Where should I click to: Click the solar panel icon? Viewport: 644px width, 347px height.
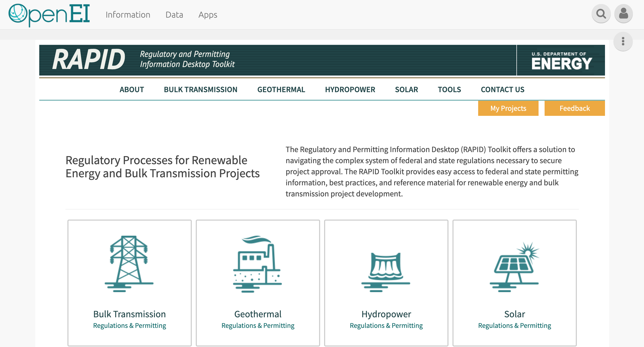[x=514, y=267]
